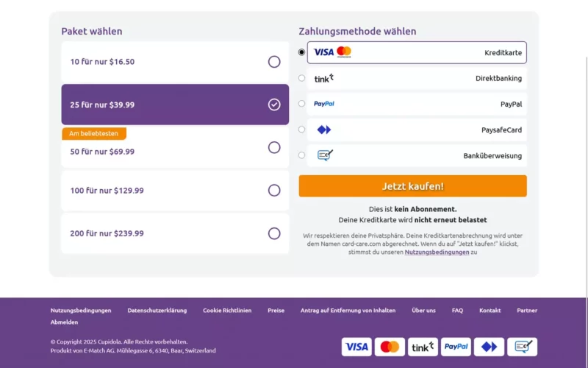Open the Nutzungsbedingungen link below the purchase notice
Image resolution: width=588 pixels, height=368 pixels.
pos(437,252)
